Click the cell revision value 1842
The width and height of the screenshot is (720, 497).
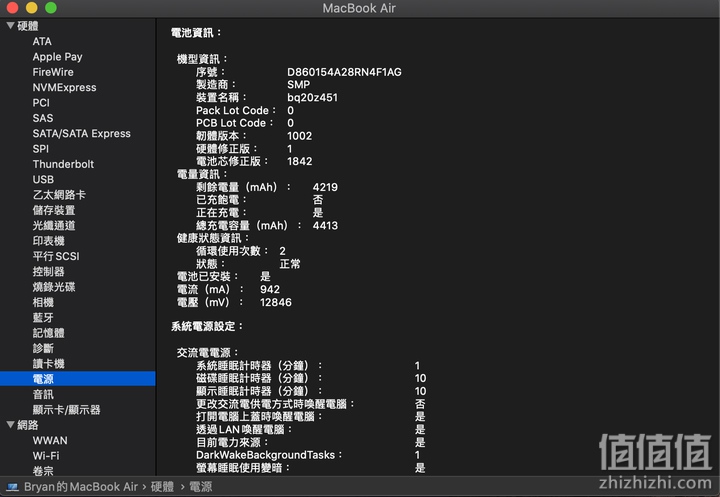(299, 161)
